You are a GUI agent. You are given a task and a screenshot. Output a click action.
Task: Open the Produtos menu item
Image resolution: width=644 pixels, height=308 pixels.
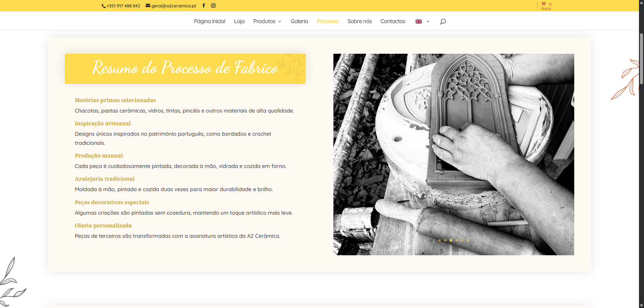pos(264,21)
